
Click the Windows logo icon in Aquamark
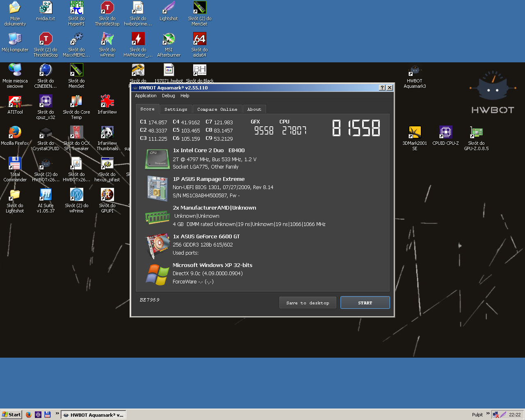tap(157, 274)
